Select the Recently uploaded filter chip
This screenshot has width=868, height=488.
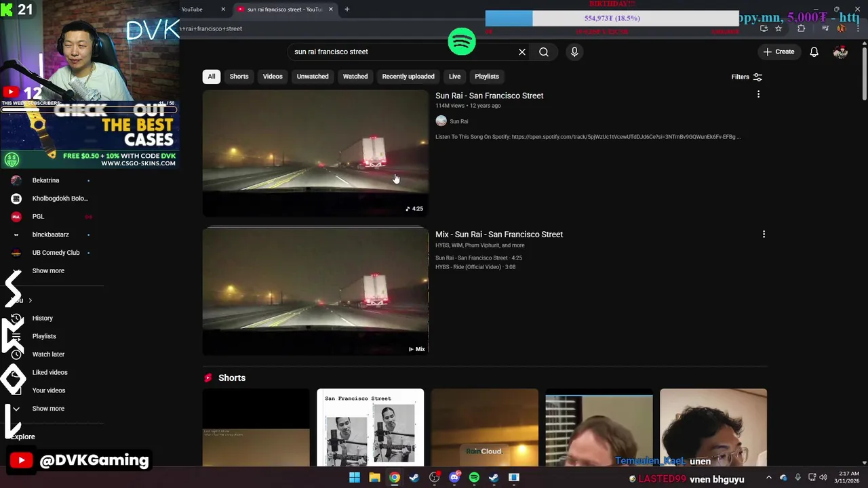point(408,77)
